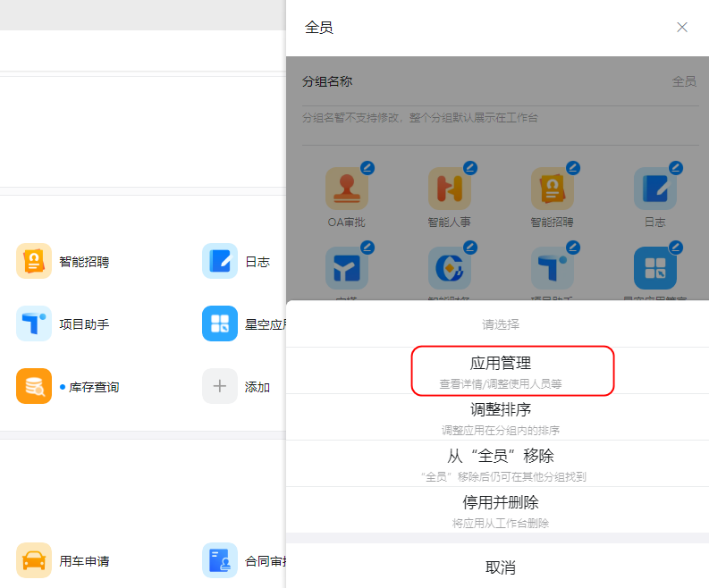The width and height of the screenshot is (709, 588).
Task: Select 从"全员"移除 option
Action: point(500,463)
